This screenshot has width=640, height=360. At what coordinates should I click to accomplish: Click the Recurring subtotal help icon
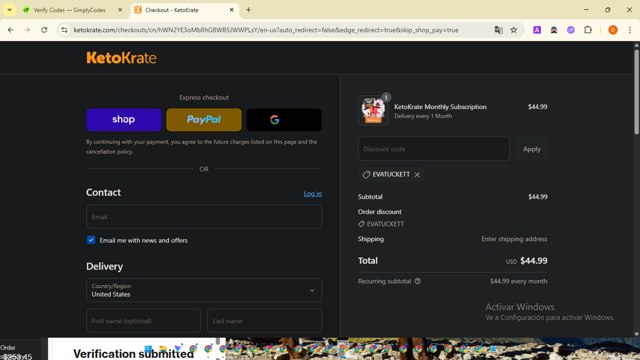tap(418, 281)
